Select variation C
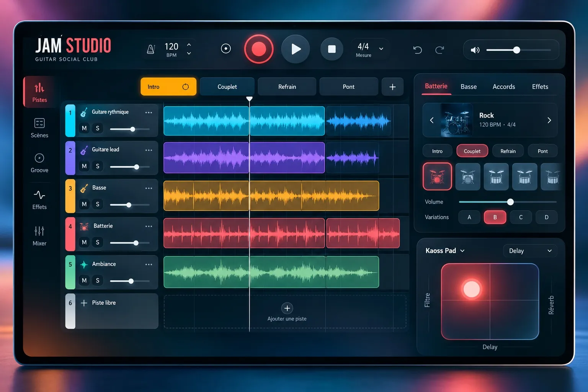The width and height of the screenshot is (588, 392). 521,217
